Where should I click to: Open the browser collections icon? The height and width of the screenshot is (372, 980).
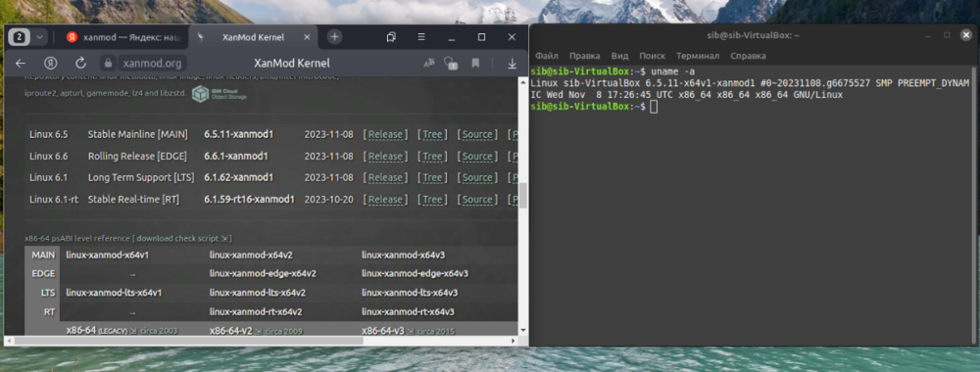(391, 37)
